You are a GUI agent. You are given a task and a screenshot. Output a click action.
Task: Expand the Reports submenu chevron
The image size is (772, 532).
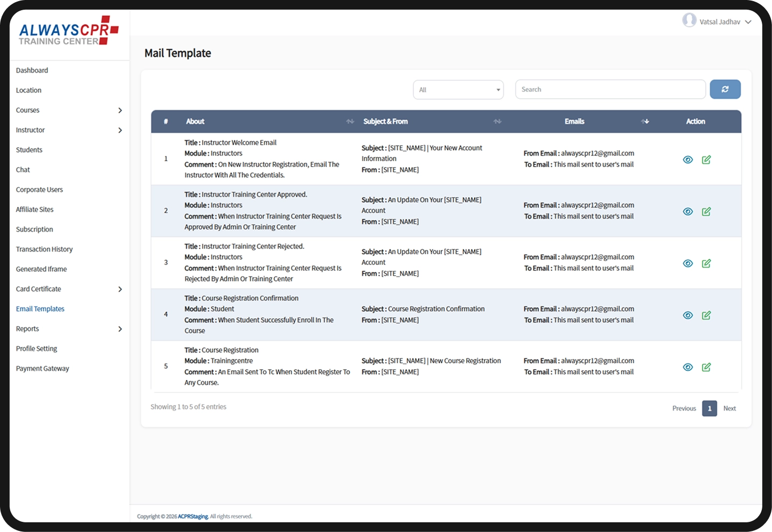point(120,329)
